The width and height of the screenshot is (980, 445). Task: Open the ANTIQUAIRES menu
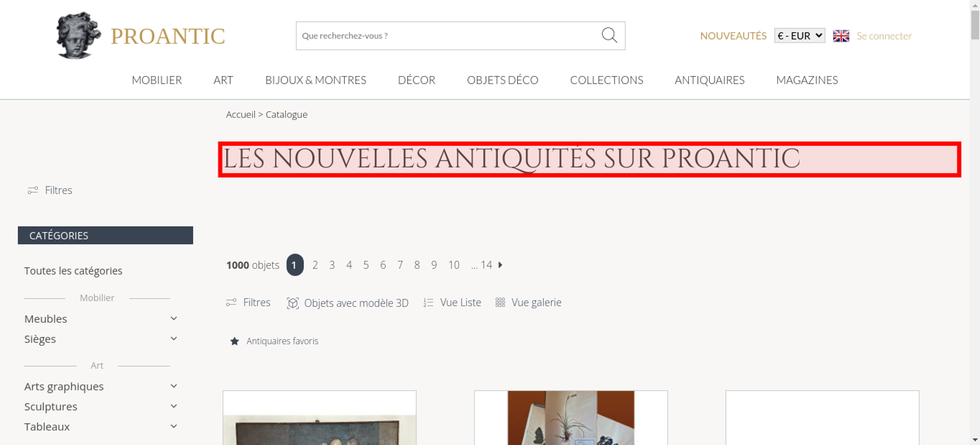click(710, 80)
